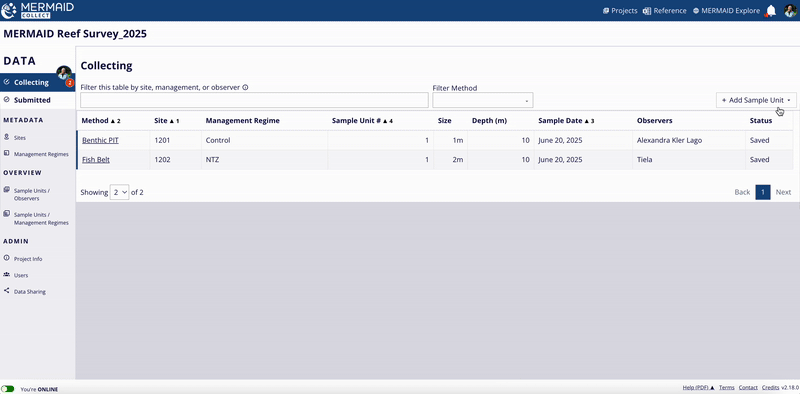
Task: Open Project Info admin page
Action: coord(28,259)
